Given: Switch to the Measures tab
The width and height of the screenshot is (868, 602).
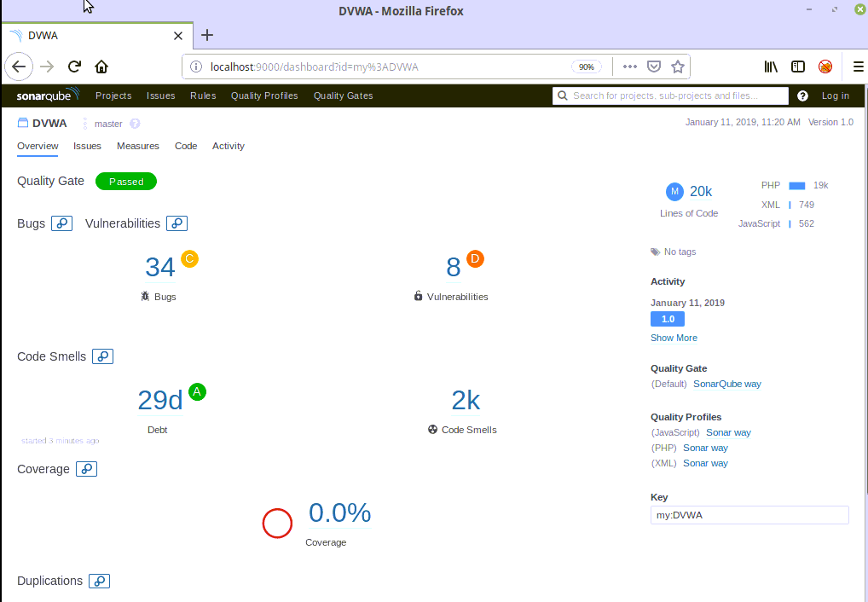Looking at the screenshot, I should click(x=138, y=146).
